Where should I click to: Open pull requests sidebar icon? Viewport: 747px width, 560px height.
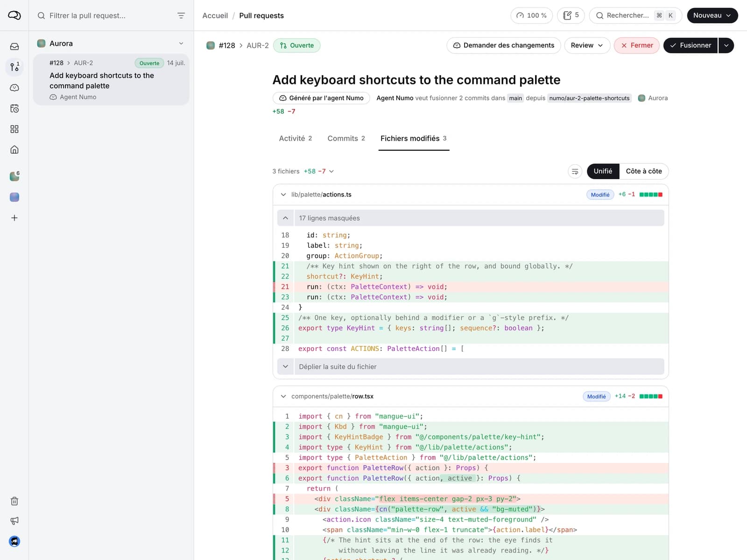pyautogui.click(x=14, y=67)
